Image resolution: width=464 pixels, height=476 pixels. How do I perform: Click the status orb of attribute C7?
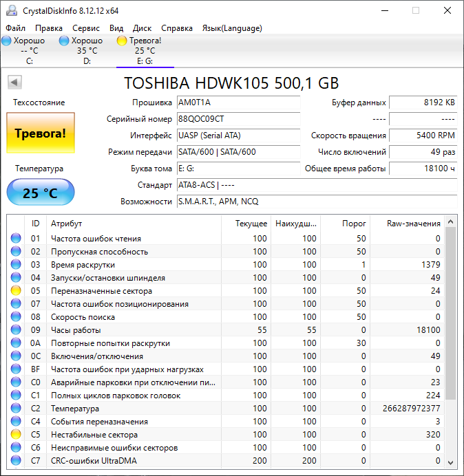(x=16, y=460)
